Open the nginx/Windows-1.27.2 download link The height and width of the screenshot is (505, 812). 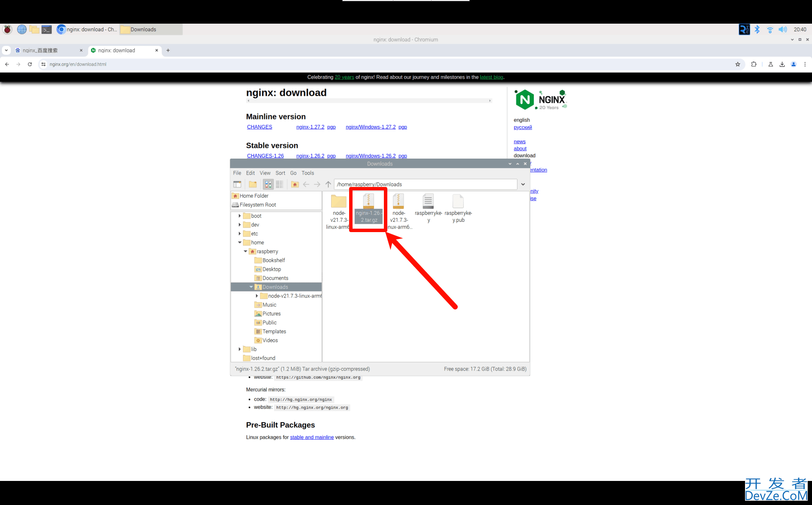[371, 127]
